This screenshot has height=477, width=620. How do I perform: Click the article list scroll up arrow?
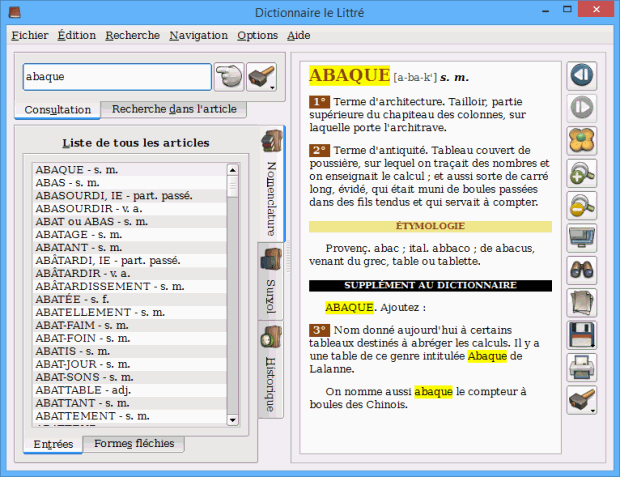(232, 170)
